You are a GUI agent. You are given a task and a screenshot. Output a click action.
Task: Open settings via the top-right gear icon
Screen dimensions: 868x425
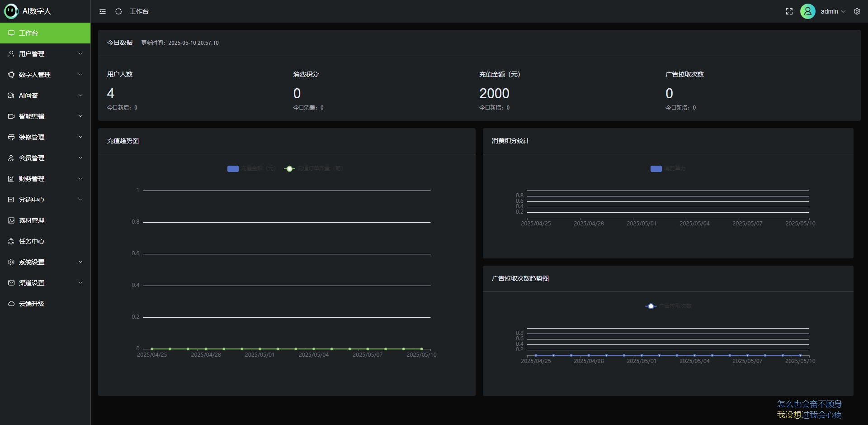point(857,11)
